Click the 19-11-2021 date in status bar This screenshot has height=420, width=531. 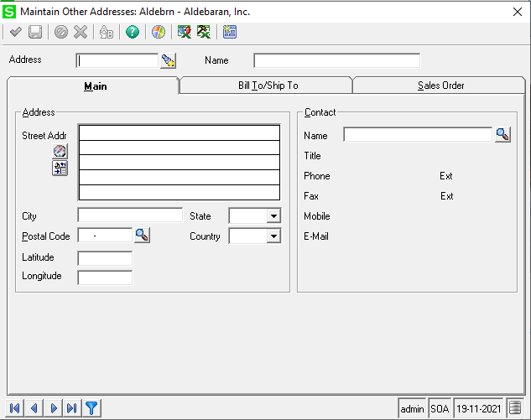pyautogui.click(x=478, y=409)
